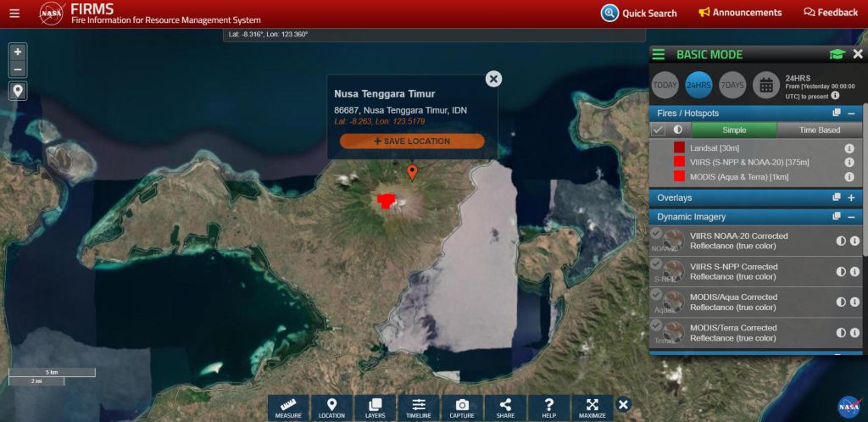The width and height of the screenshot is (868, 422).
Task: Click the Share icon in bottom toolbar
Action: [505, 408]
